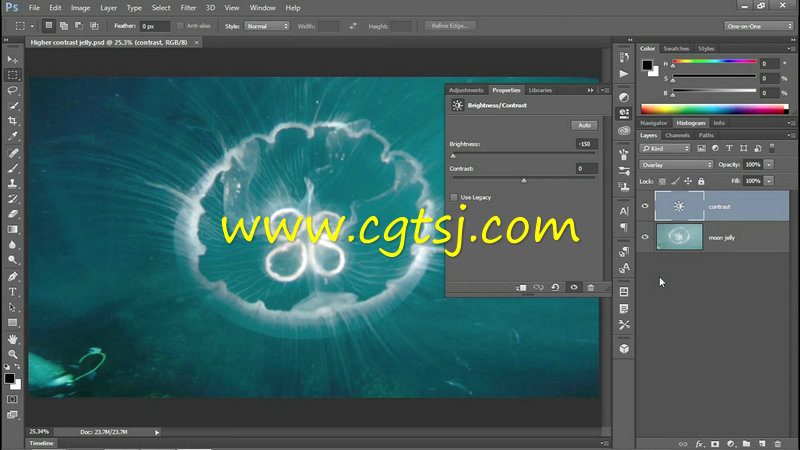This screenshot has width=800, height=450.
Task: Collapse the Properties panel arrows
Action: click(590, 90)
